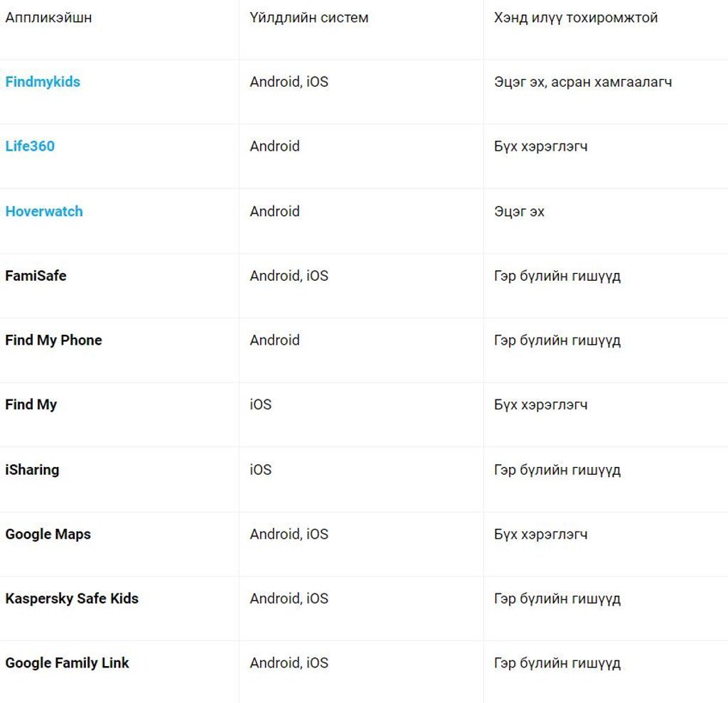Click Гэр бүлийн гишүүд in Kaspersky row
This screenshot has width=728, height=703.
point(557,599)
